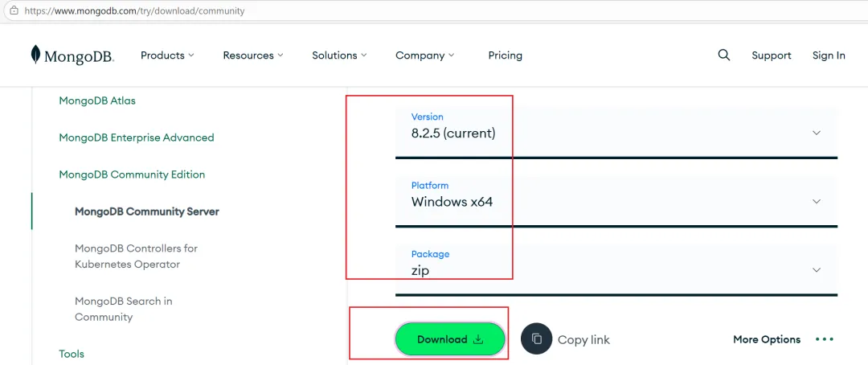Open the search magnifier icon
Image resolution: width=868 pixels, height=365 pixels.
click(x=723, y=55)
